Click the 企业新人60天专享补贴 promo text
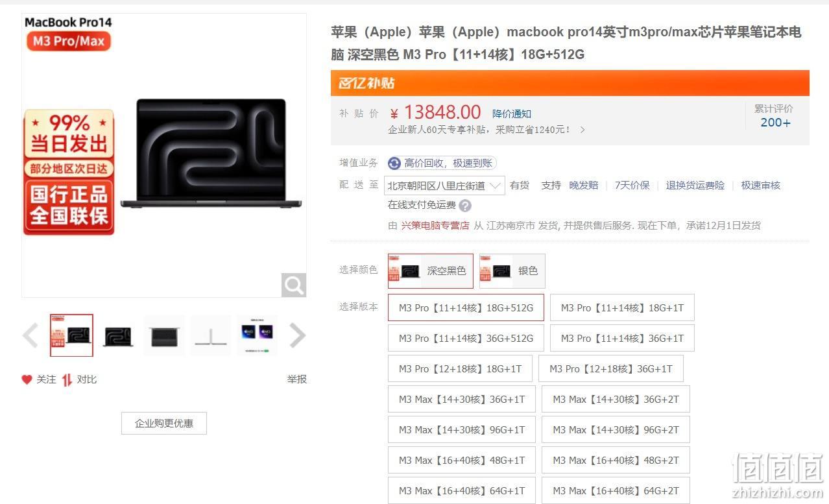Viewport: 829px width, 504px height. (x=479, y=130)
